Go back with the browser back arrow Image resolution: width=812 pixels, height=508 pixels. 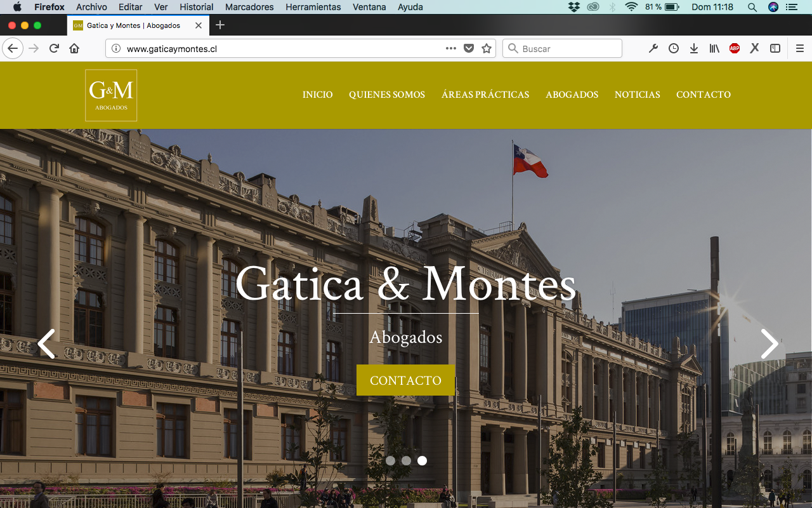(12, 48)
